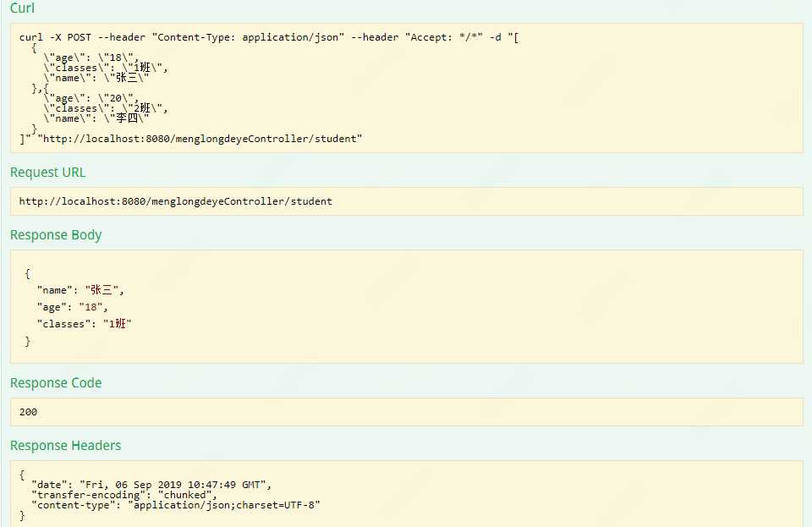The width and height of the screenshot is (812, 527).
Task: Click the curl line with age 20
Action: pos(91,98)
